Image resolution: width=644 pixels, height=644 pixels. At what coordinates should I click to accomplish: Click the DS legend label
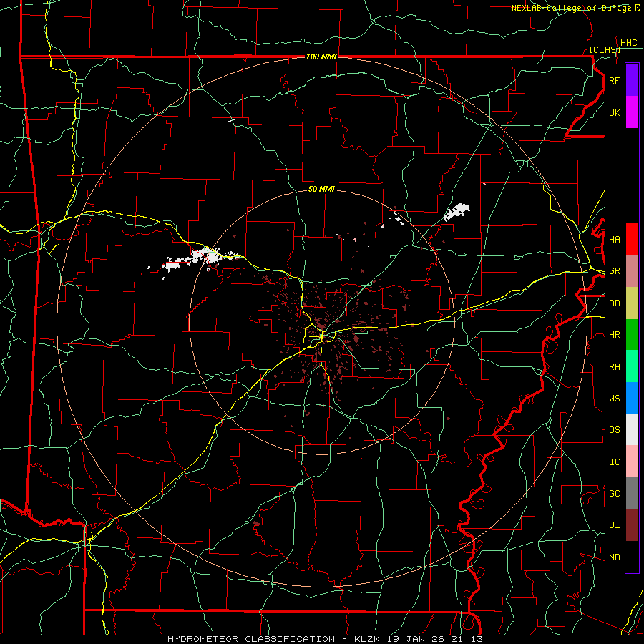[x=614, y=429]
